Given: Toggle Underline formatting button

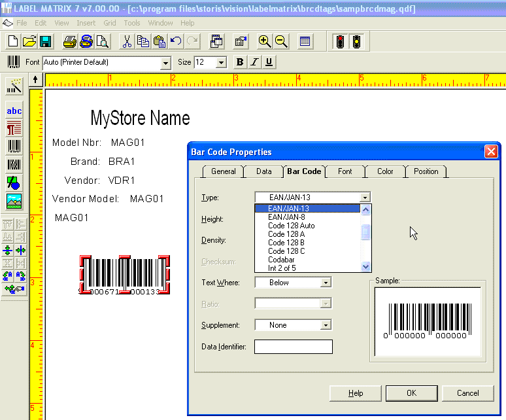Looking at the screenshot, I should pyautogui.click(x=269, y=62).
